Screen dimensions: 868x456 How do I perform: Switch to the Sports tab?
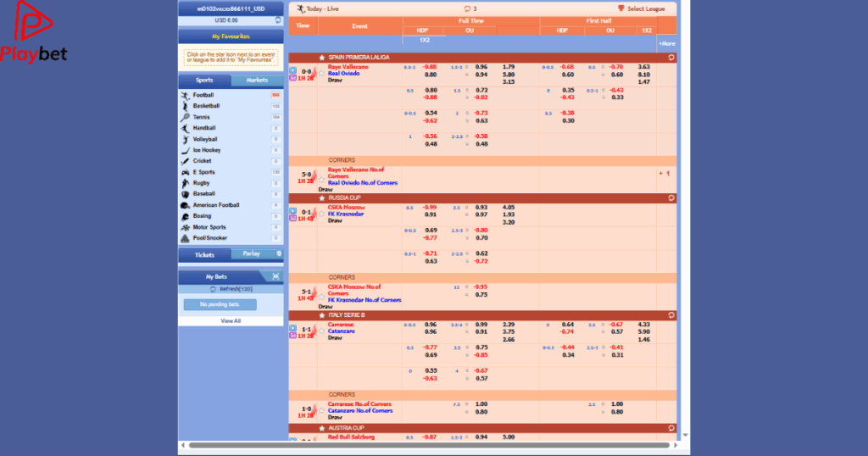point(204,81)
